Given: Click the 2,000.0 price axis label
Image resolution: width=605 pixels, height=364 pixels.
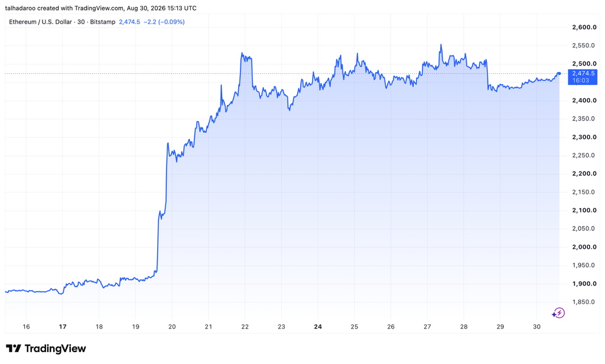Looking at the screenshot, I should tap(584, 247).
